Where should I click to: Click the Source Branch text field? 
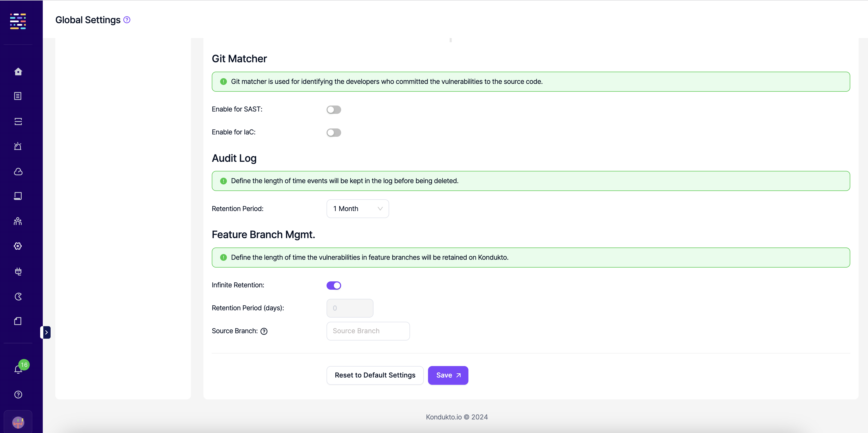point(368,331)
